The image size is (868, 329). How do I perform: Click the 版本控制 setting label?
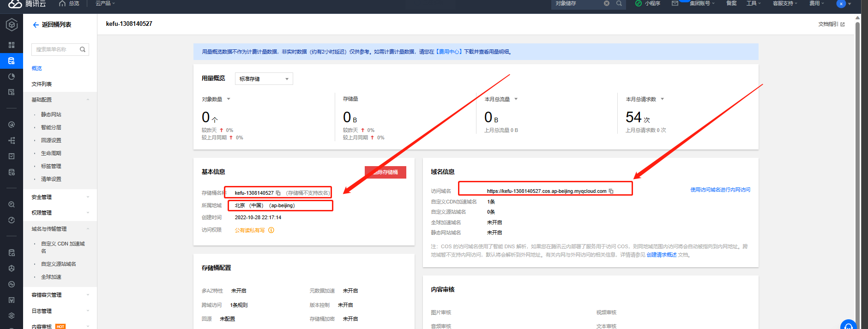click(319, 305)
